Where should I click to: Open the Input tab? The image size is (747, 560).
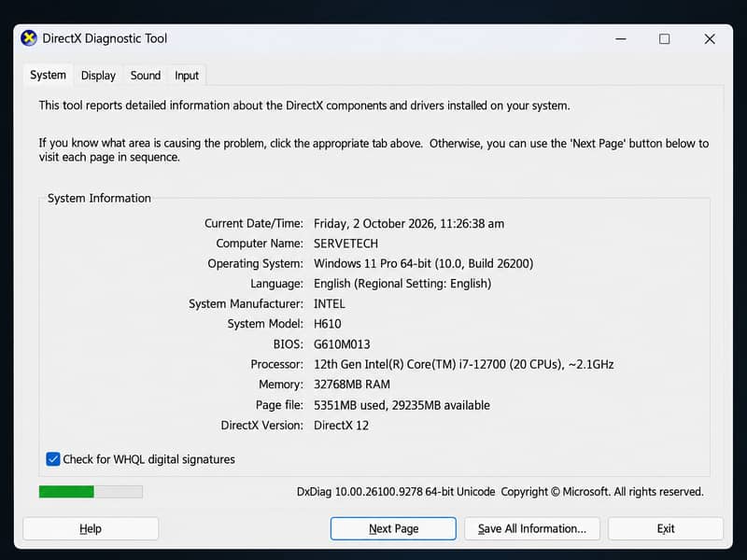[x=186, y=76]
